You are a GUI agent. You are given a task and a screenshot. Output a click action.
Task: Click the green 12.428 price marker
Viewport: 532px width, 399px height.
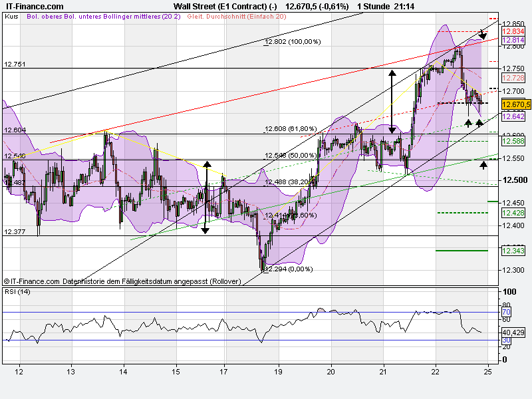(514, 212)
